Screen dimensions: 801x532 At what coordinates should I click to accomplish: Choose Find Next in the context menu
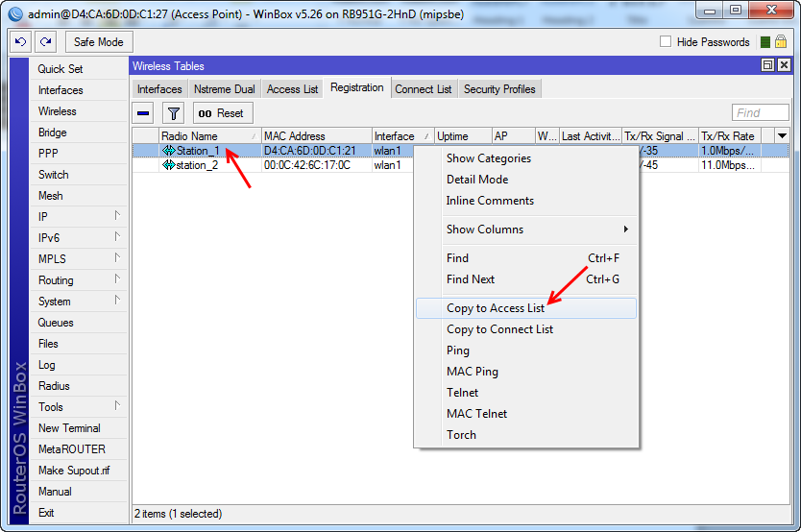pyautogui.click(x=526, y=279)
